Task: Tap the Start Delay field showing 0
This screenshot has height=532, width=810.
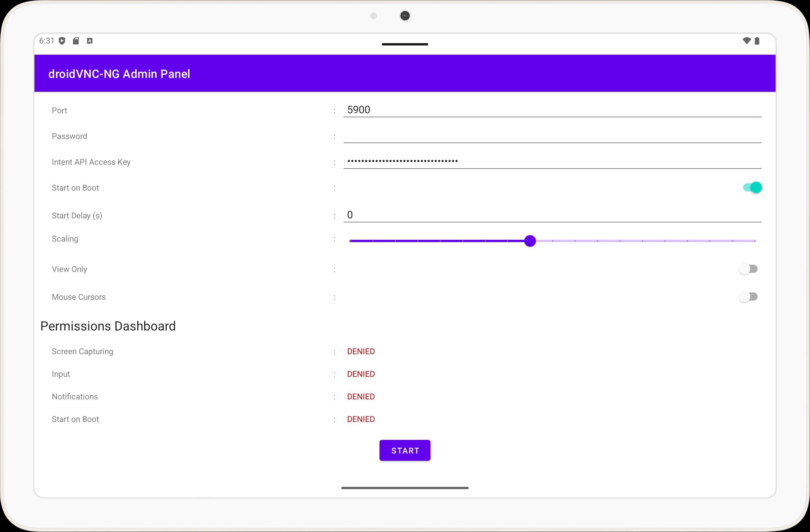Action: (x=552, y=215)
